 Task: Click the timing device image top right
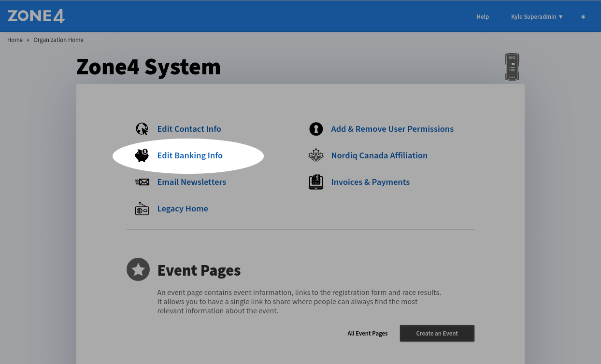pos(512,67)
